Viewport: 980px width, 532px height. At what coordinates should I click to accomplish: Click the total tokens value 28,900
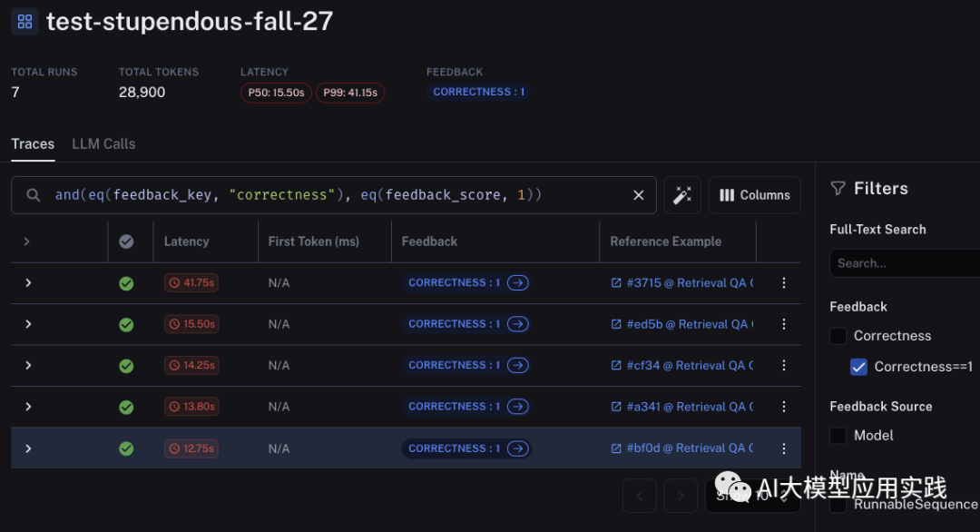click(x=142, y=93)
